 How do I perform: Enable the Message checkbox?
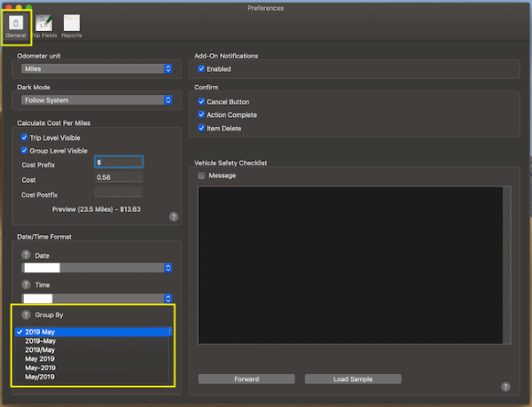pyautogui.click(x=202, y=176)
